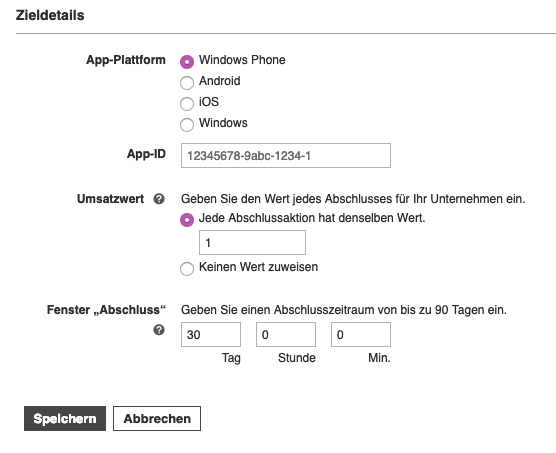The height and width of the screenshot is (453, 556).
Task: Select the iOS radio button
Action: point(187,104)
